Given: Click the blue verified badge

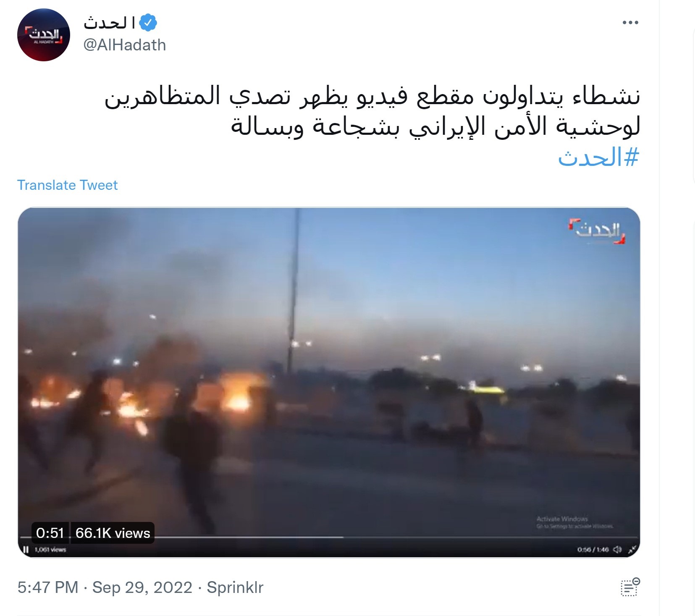Looking at the screenshot, I should 148,23.
